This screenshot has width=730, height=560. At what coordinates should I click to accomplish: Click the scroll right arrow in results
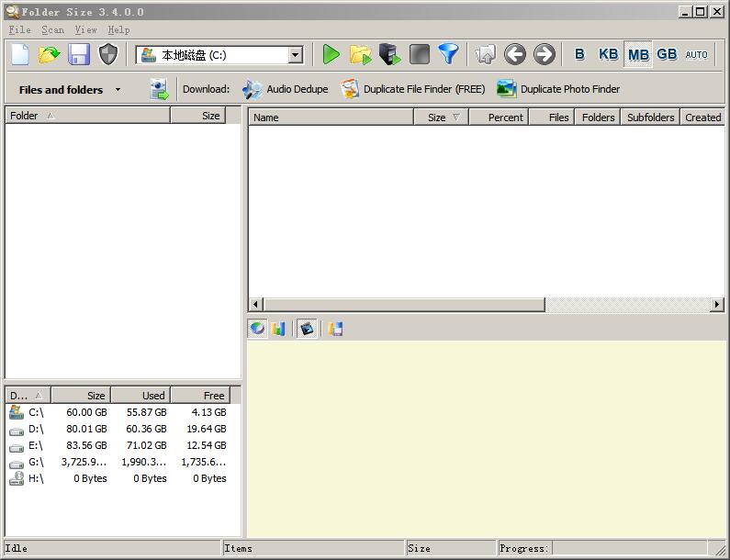pyautogui.click(x=717, y=305)
